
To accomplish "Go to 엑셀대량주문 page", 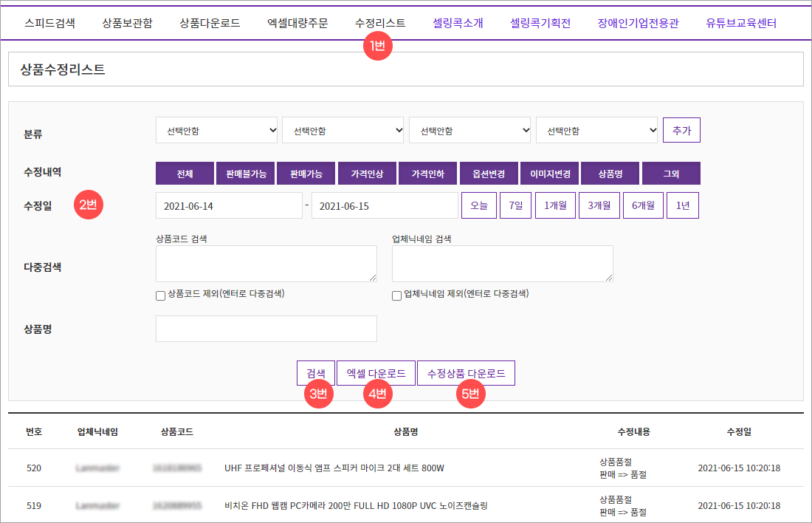I will click(x=295, y=23).
